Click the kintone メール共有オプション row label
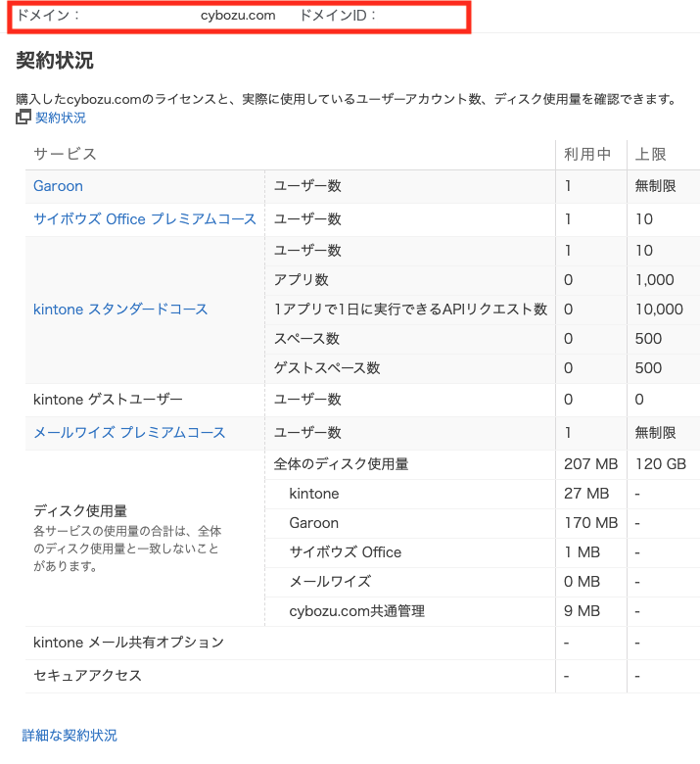Image resolution: width=700 pixels, height=764 pixels. tap(128, 643)
